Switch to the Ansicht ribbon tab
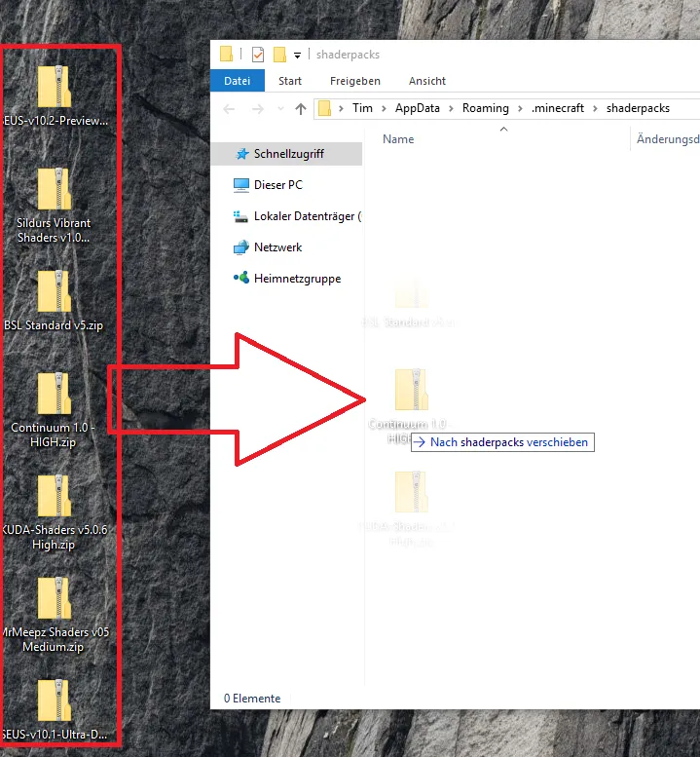Screen dimensions: 700x757 point(427,81)
